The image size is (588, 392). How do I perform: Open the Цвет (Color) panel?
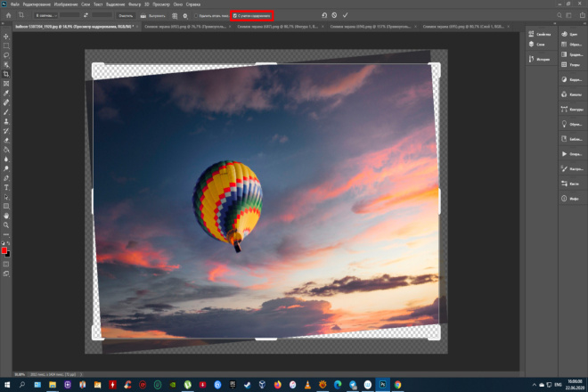(569, 34)
